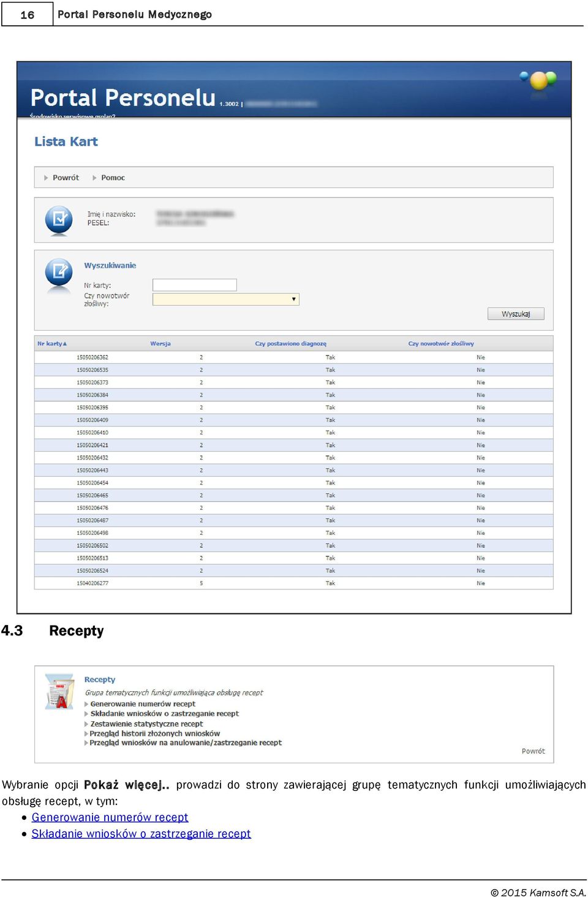The image size is (588, 897).
Task: Select card number 15050206465
Action: (92, 496)
